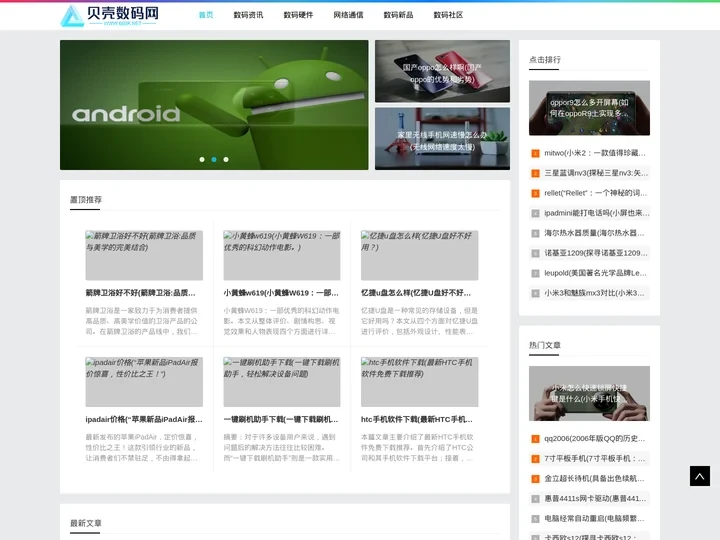Open the 小黄蜂w619 article title
This screenshot has height=540, width=720.
[x=281, y=293]
